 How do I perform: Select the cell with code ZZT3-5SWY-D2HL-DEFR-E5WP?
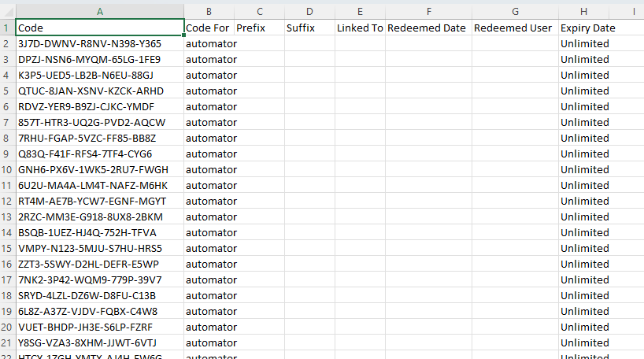tap(88, 264)
